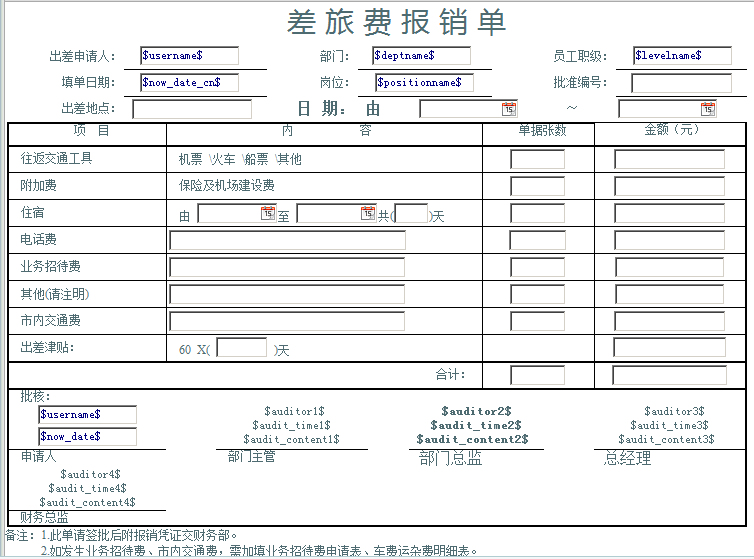Click the 出差地点 input box
This screenshot has height=559, width=754.
pos(192,109)
